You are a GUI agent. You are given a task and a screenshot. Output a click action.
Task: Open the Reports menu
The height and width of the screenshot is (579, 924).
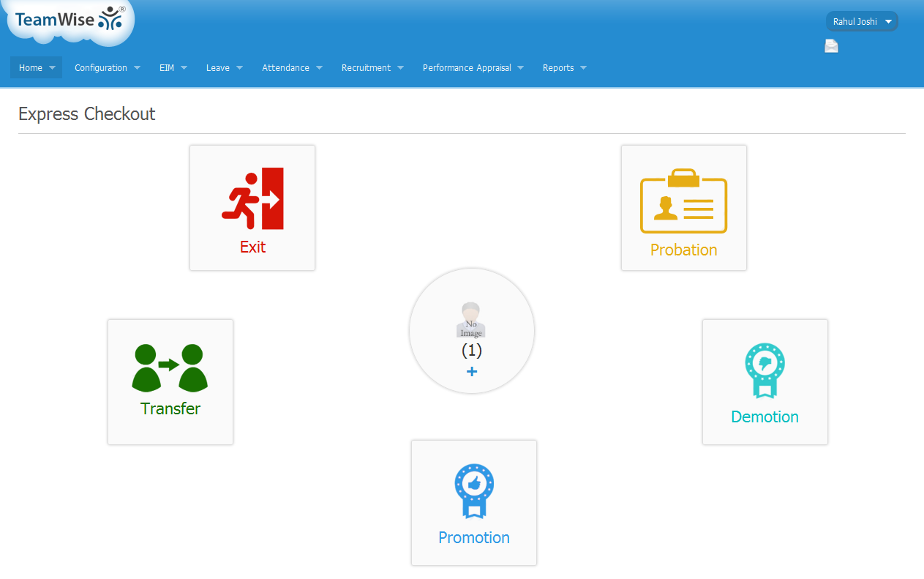[x=565, y=68]
